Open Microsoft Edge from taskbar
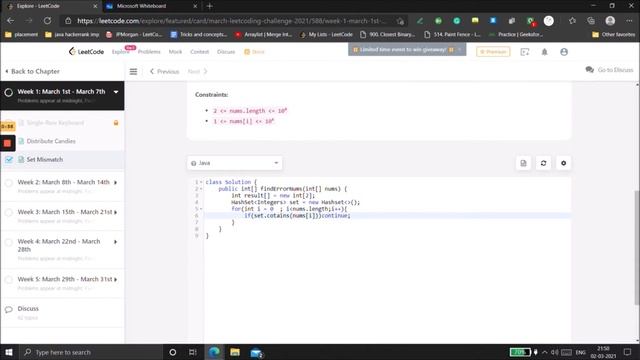 coord(214,352)
